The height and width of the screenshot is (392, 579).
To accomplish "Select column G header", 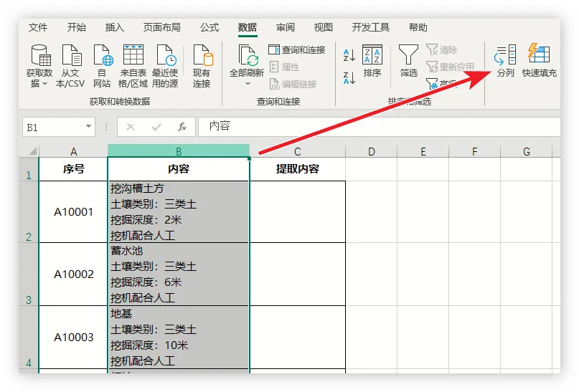I will pyautogui.click(x=526, y=151).
